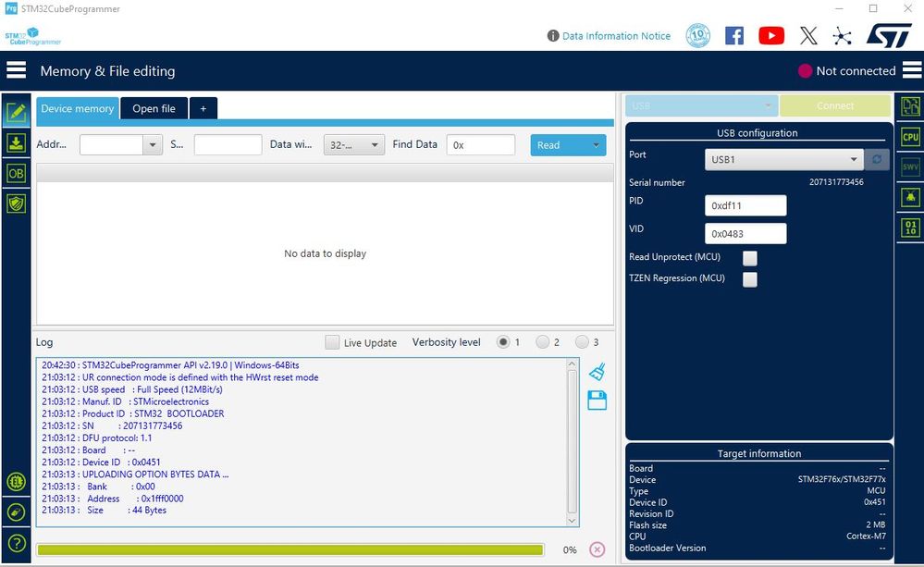Click log line 'DFU protocol: 1.1'
924x567 pixels.
point(96,438)
